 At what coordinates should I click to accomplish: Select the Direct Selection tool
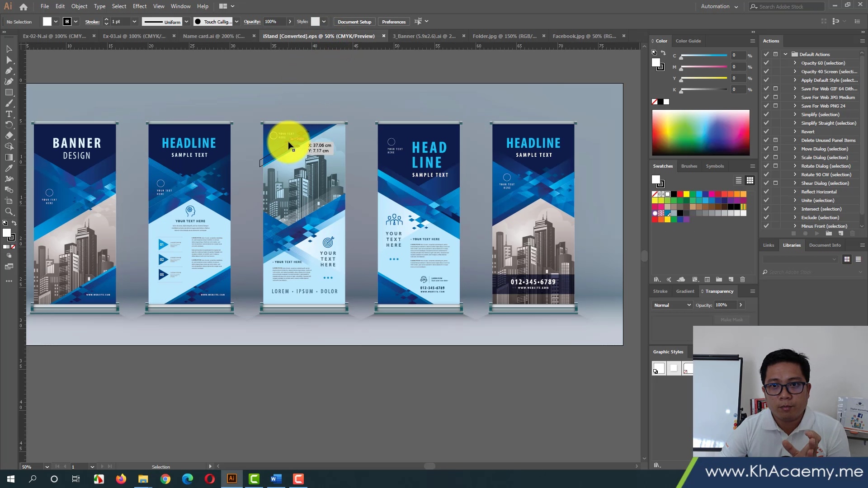tap(9, 60)
